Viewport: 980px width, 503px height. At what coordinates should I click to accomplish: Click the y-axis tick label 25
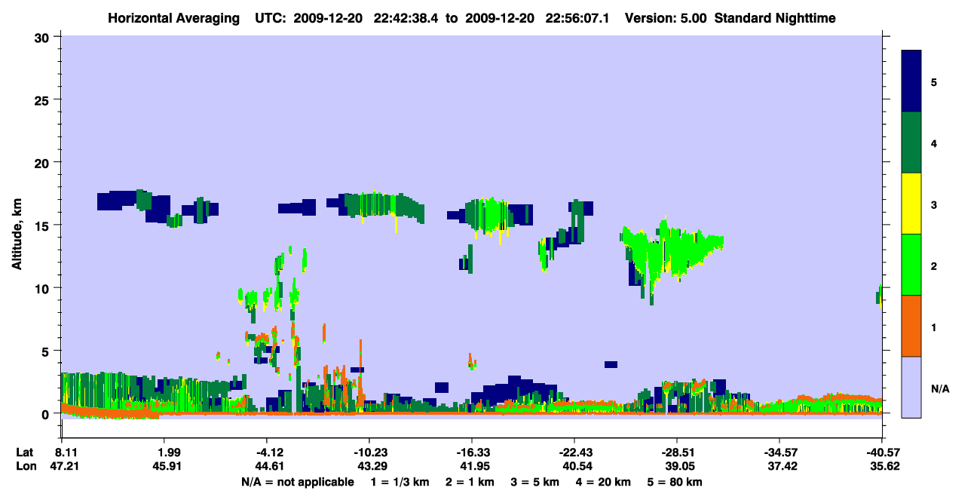(x=44, y=100)
